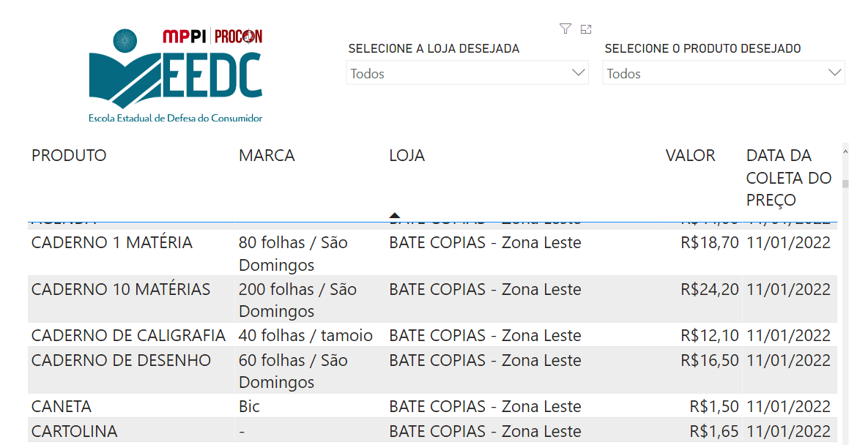868x445 pixels.
Task: Expand the store selection dropdown chevron
Action: [x=578, y=72]
